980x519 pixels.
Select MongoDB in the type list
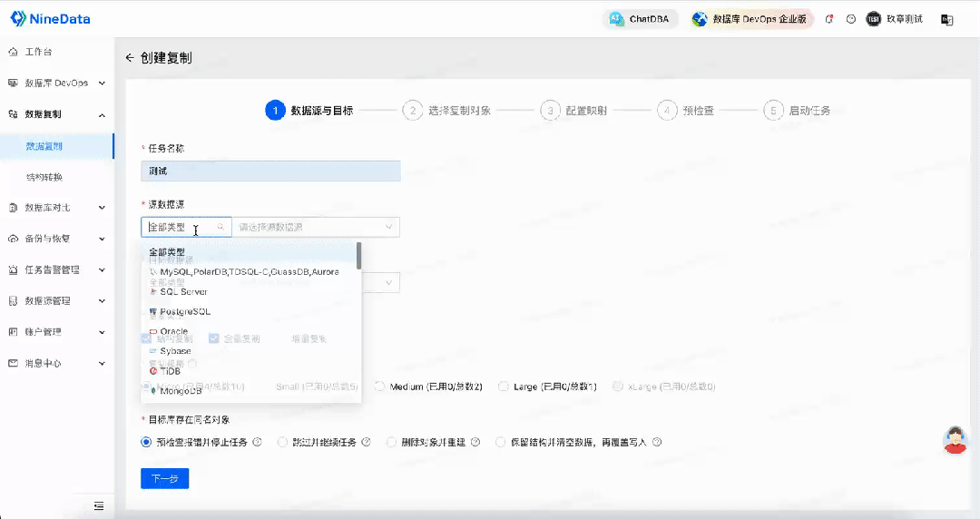tap(249, 391)
